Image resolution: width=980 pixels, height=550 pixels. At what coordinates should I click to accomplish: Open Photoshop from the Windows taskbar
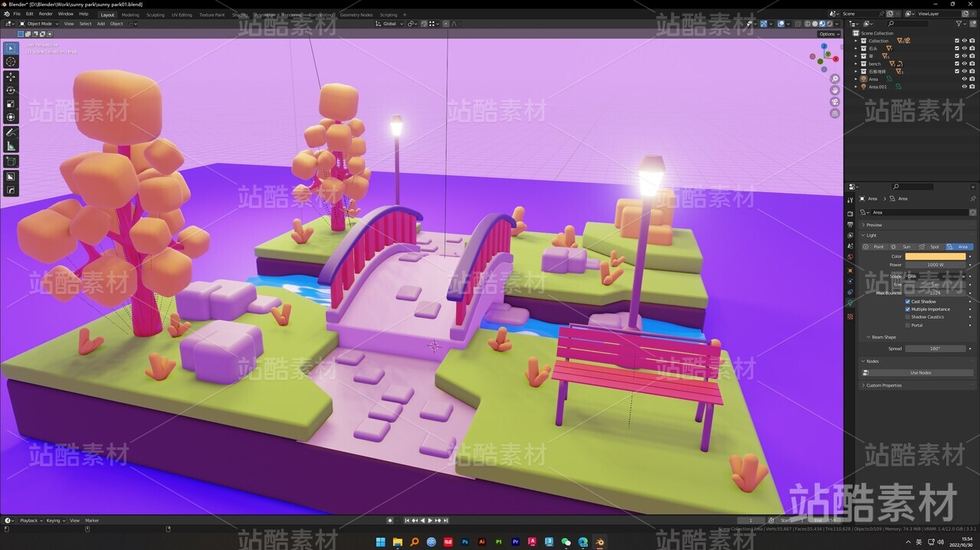point(465,542)
